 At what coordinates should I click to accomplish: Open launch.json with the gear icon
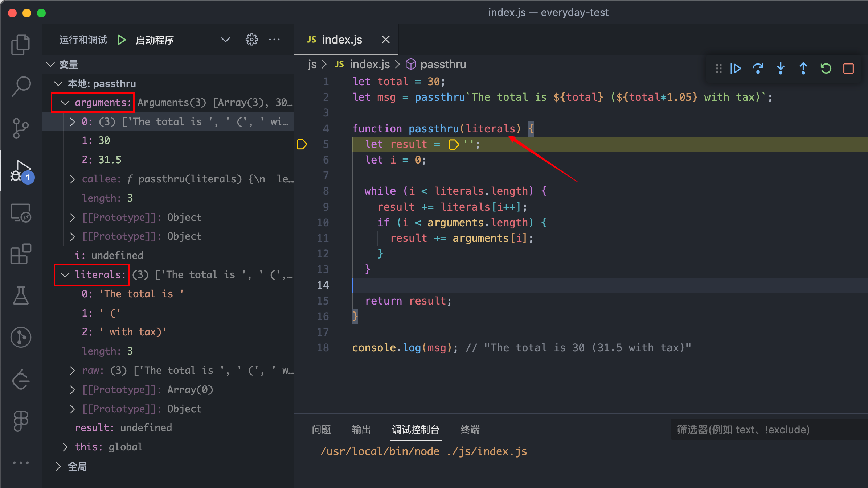[251, 40]
